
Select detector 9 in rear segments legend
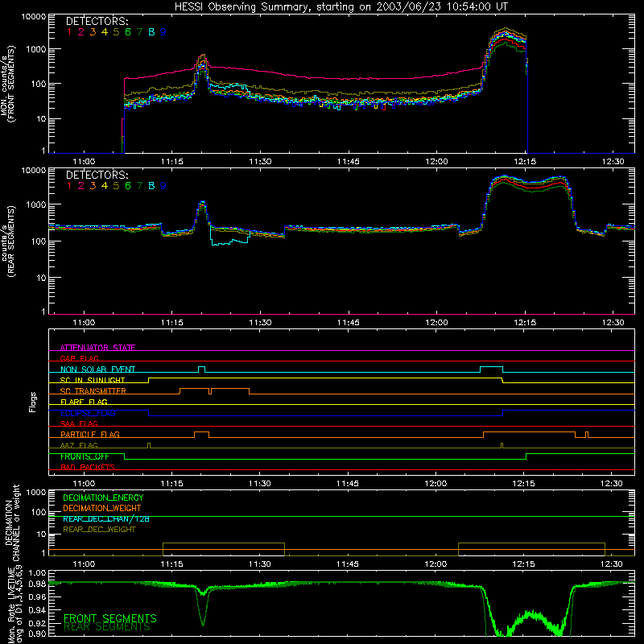pyautogui.click(x=163, y=186)
